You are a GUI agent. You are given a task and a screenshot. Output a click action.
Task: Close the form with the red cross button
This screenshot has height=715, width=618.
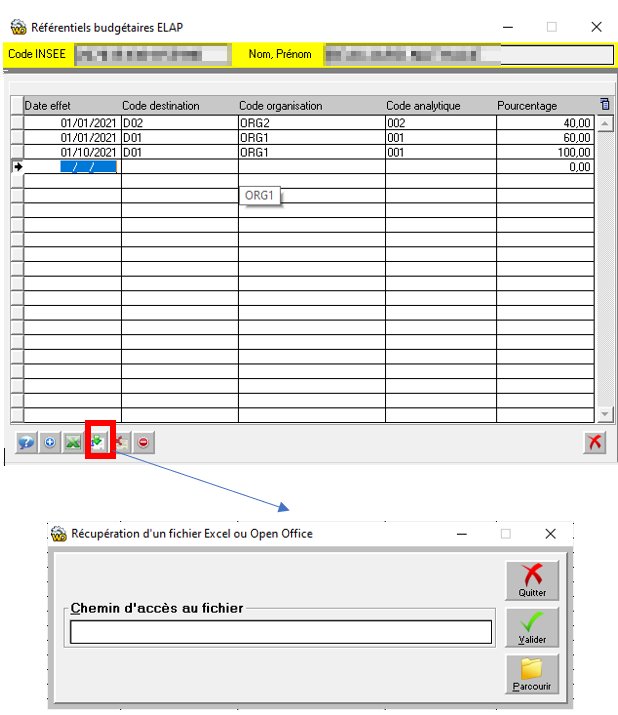click(595, 442)
